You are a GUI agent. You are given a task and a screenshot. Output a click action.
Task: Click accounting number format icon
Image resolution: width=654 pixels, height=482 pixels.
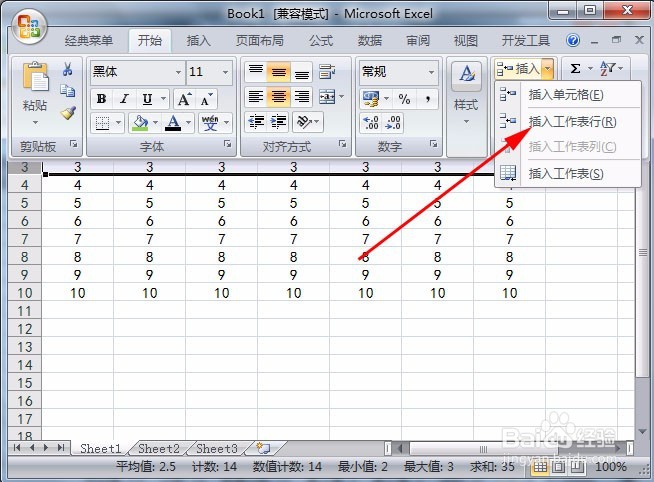(x=371, y=99)
